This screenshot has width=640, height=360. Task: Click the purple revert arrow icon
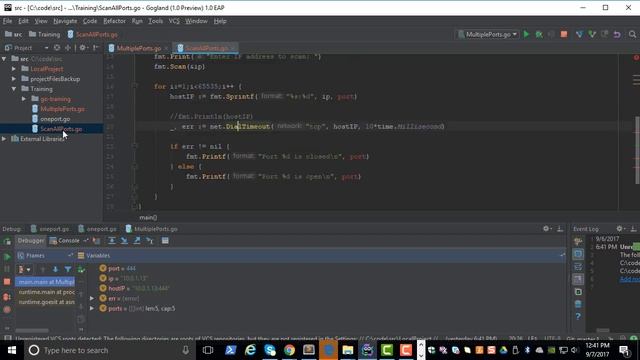point(617,34)
